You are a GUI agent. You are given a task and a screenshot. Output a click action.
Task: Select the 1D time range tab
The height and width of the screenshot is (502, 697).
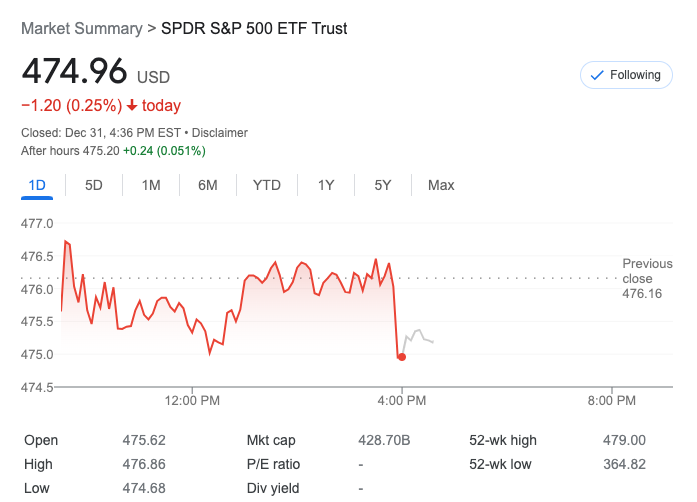pyautogui.click(x=37, y=185)
